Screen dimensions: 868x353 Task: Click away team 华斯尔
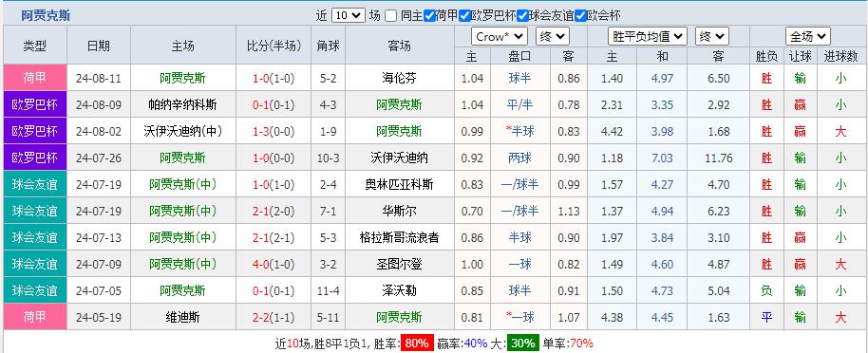399,211
